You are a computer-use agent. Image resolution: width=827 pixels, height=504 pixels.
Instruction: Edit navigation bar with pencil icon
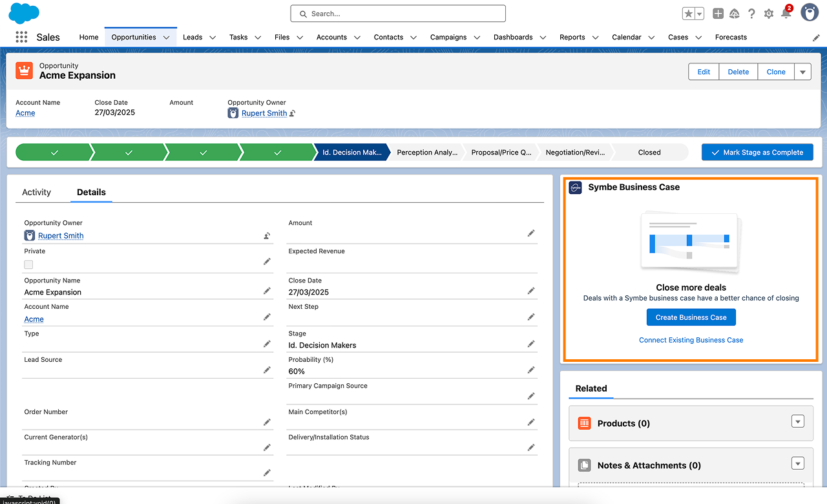coord(816,37)
